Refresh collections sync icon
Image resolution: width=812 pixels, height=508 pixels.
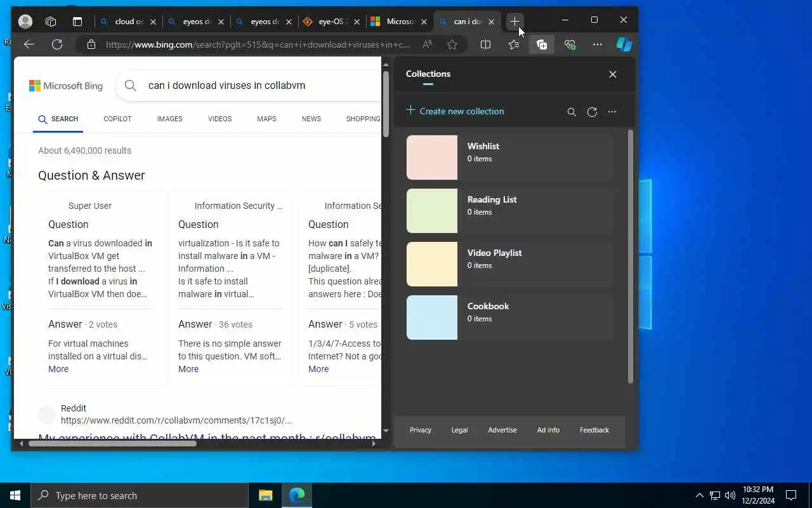tap(592, 112)
